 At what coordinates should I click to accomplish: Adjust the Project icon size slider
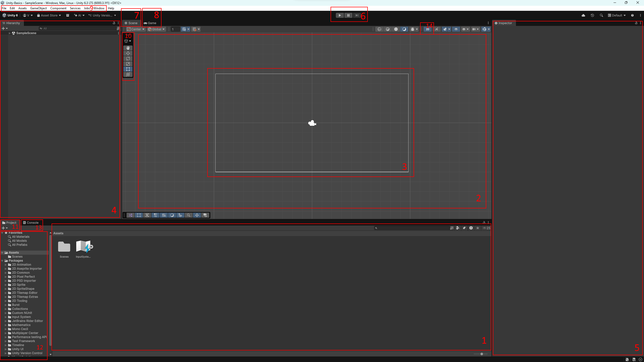(481, 354)
